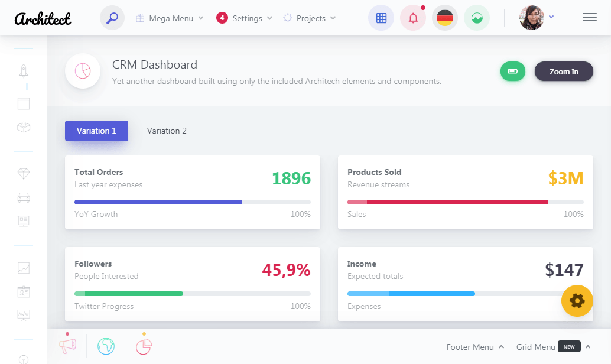This screenshot has height=364, width=611.
Task: Switch to the Variation 2 tab
Action: click(167, 131)
